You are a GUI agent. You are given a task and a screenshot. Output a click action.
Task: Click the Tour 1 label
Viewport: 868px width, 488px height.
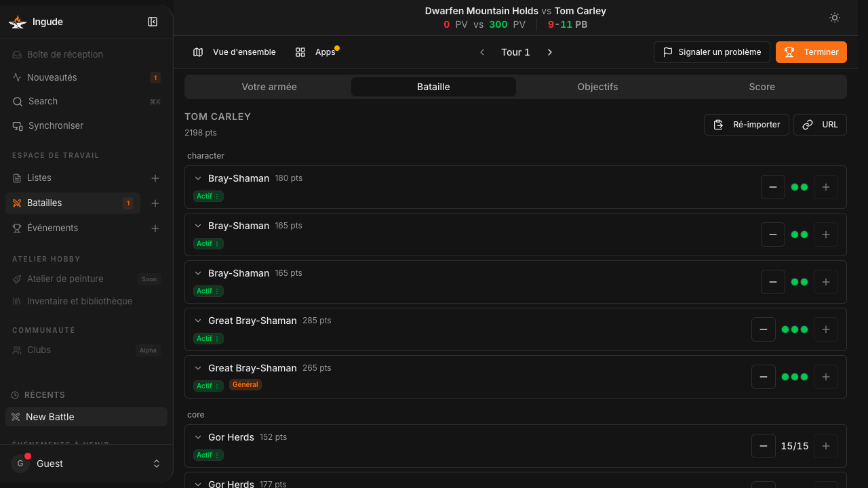pyautogui.click(x=515, y=52)
